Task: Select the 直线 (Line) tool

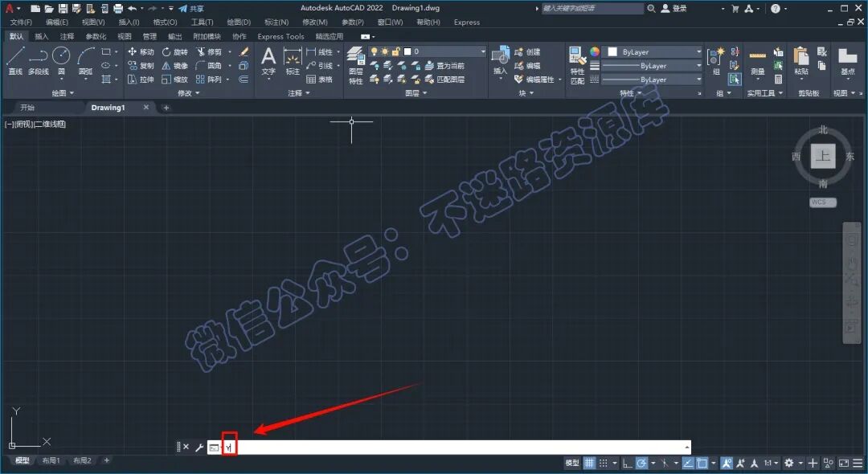Action: (x=15, y=61)
